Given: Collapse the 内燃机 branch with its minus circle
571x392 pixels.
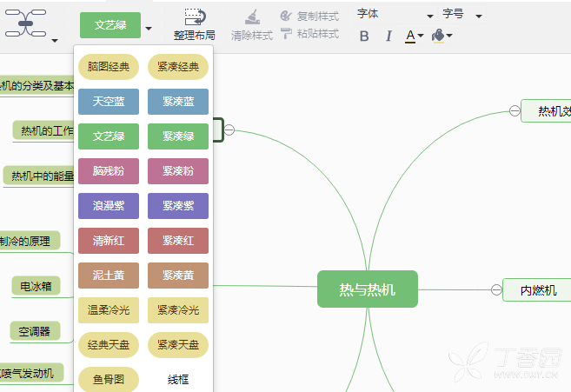Looking at the screenshot, I should pyautogui.click(x=496, y=290).
